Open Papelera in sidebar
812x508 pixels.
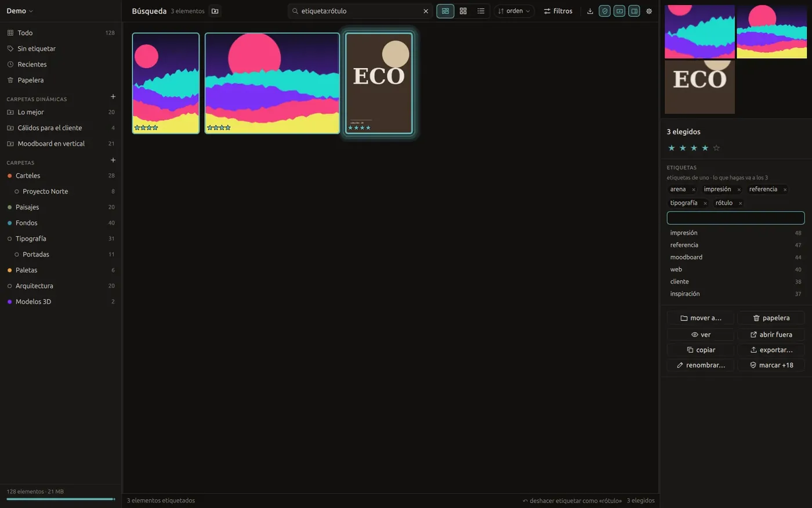[60, 80]
